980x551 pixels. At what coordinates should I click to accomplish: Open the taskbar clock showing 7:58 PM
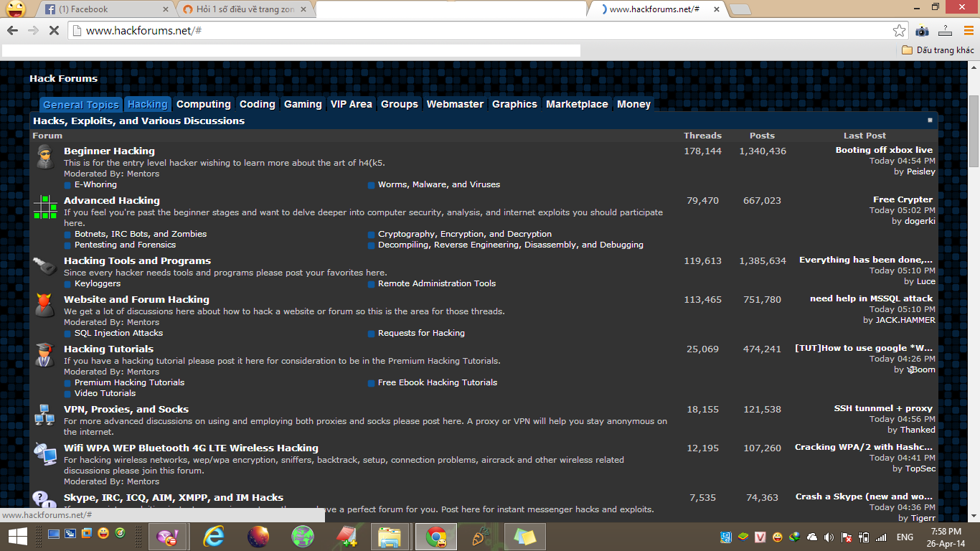[946, 537]
